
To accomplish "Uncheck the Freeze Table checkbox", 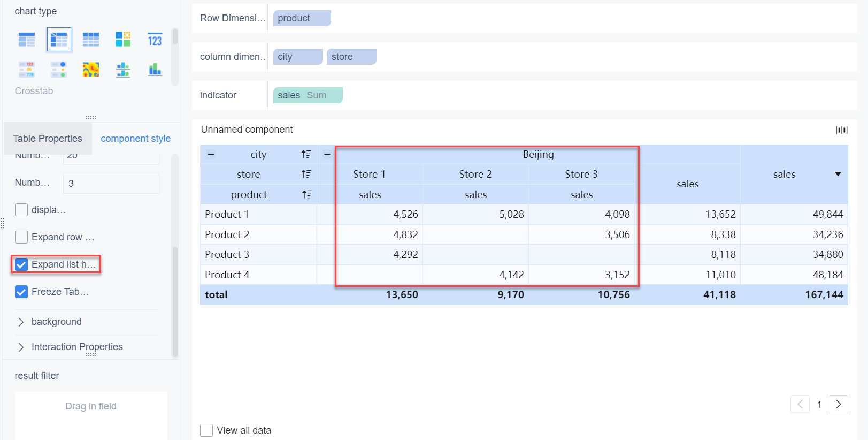I will 21,292.
